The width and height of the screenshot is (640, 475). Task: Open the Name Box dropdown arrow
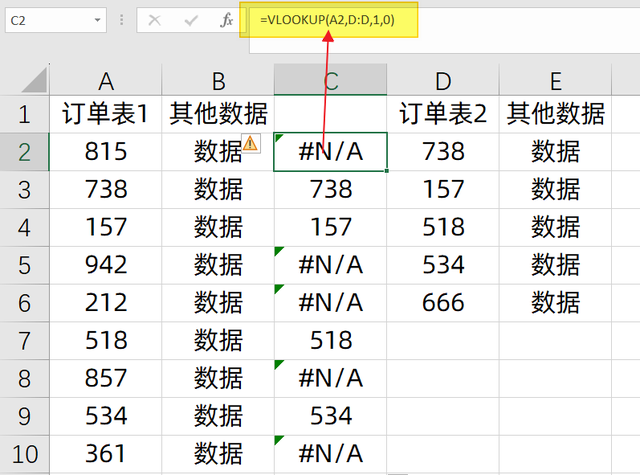(97, 20)
